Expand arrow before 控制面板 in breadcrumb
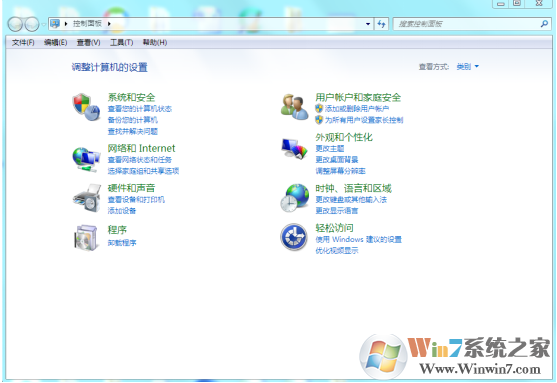557x383 pixels. [x=66, y=24]
